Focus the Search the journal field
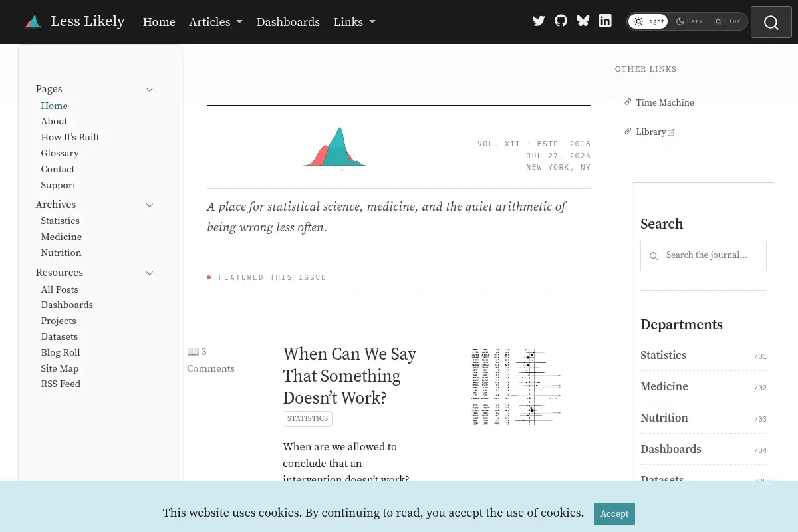798x532 pixels. [x=704, y=256]
